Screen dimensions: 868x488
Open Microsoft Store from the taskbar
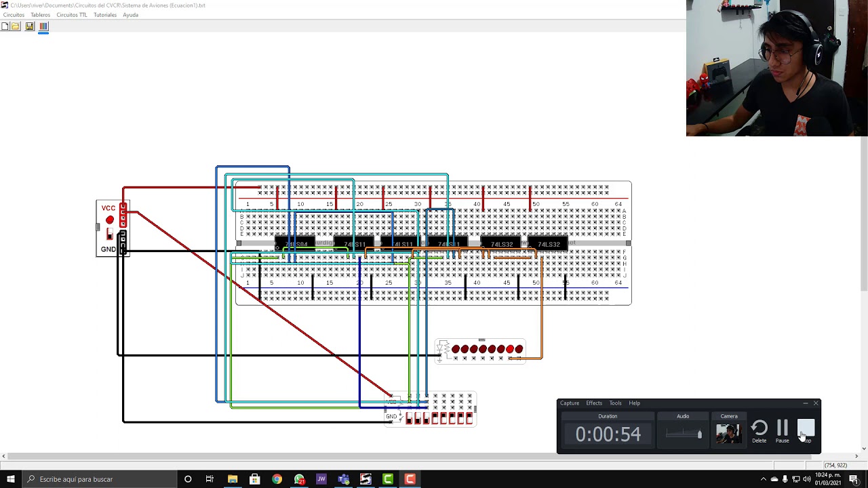tap(255, 479)
